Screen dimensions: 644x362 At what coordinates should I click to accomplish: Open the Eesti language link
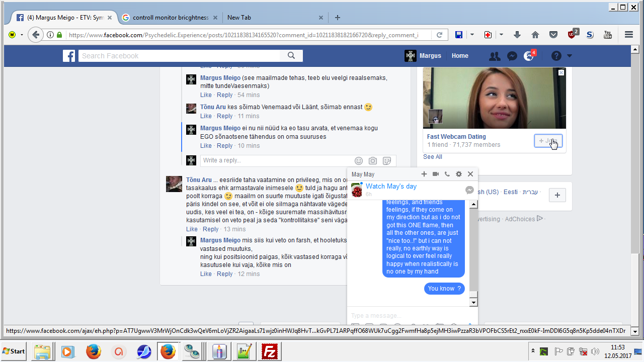pyautogui.click(x=511, y=192)
